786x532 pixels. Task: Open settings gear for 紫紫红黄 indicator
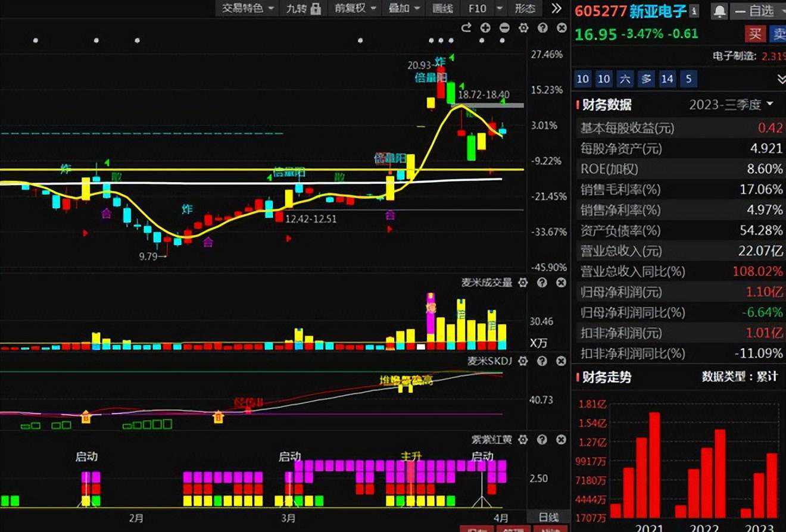523,440
